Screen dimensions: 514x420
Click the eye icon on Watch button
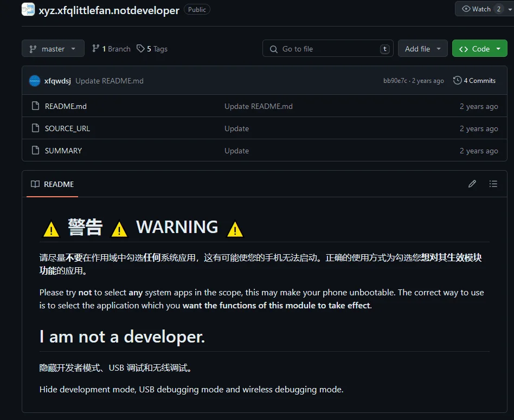coord(466,9)
